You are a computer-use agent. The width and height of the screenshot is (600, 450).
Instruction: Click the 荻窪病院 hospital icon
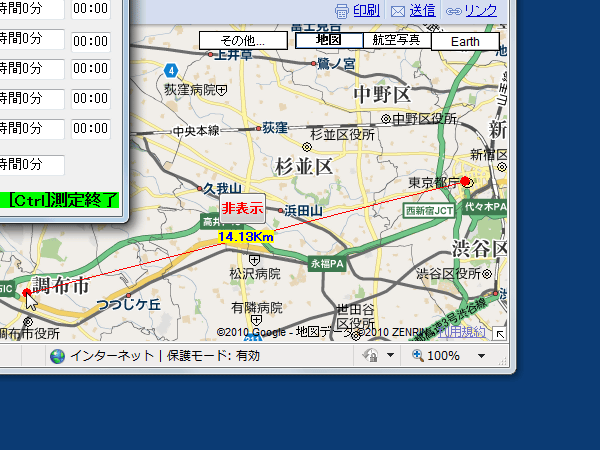222,90
